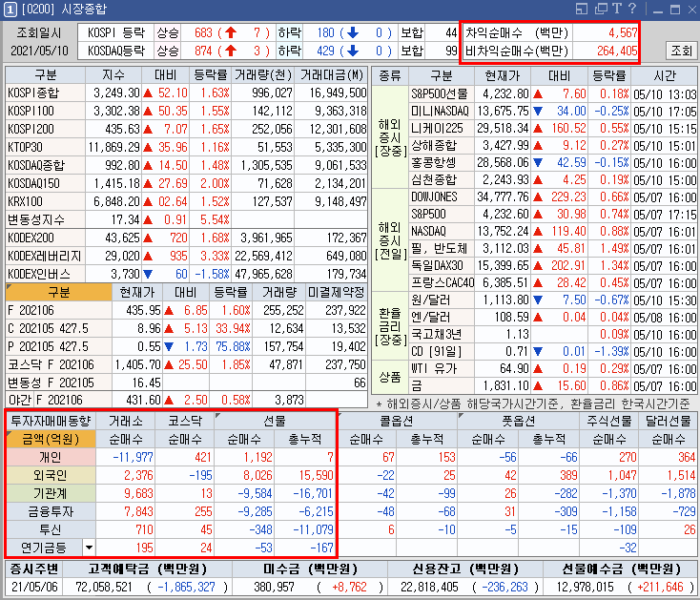The width and height of the screenshot is (700, 600).
Task: Click the 고객예탁금 value 72,058,521
Action: click(x=104, y=587)
